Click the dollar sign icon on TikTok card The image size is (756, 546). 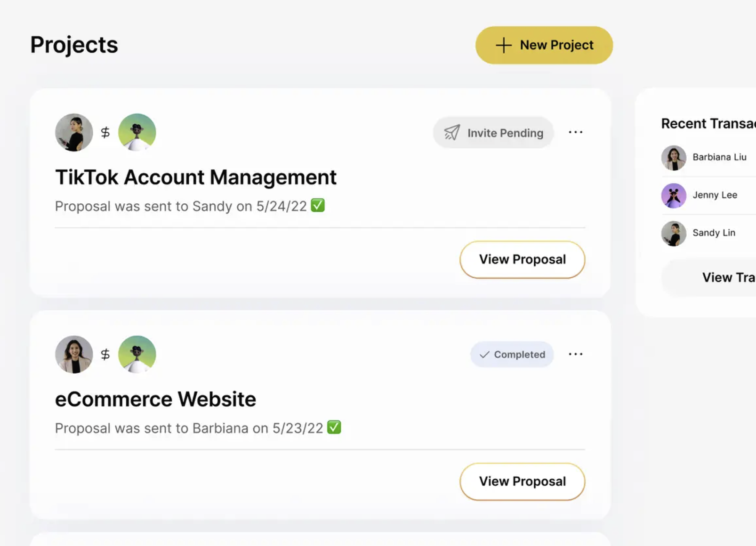click(105, 133)
